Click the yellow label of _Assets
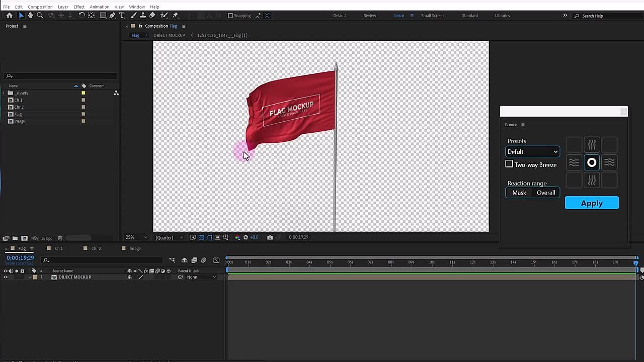Screen dimensions: 644x362 point(84,93)
